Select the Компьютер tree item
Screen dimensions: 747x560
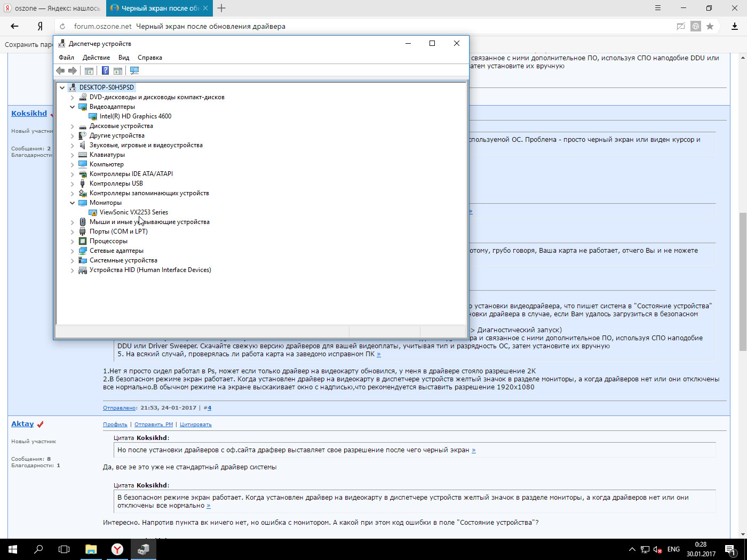(x=107, y=164)
